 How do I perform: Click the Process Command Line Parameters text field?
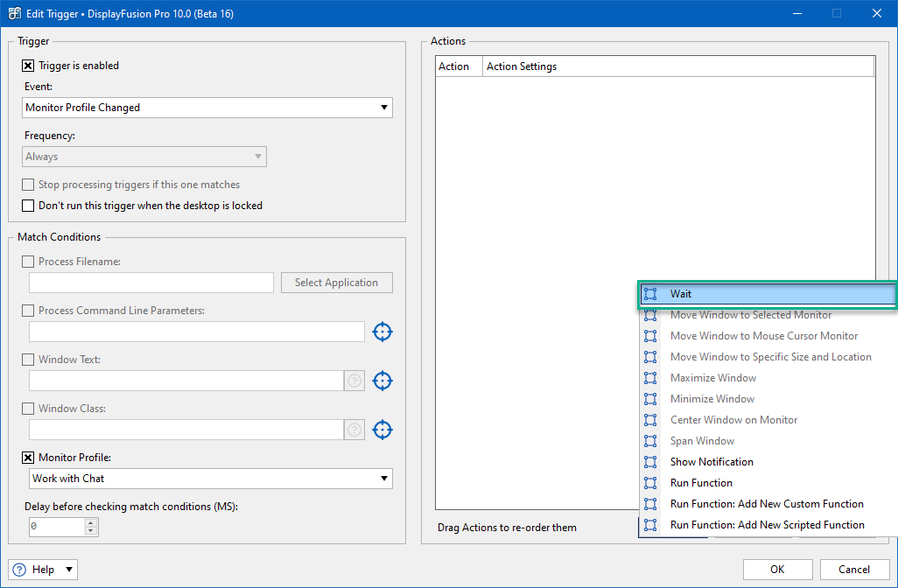coord(196,332)
